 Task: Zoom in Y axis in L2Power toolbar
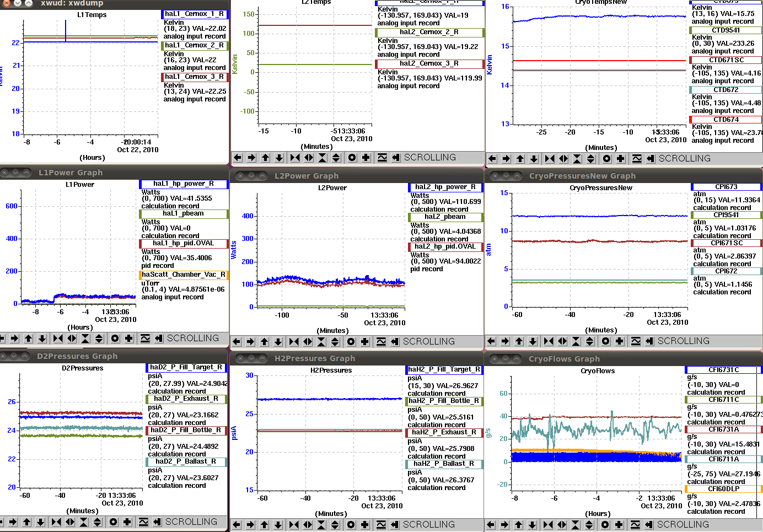click(321, 342)
